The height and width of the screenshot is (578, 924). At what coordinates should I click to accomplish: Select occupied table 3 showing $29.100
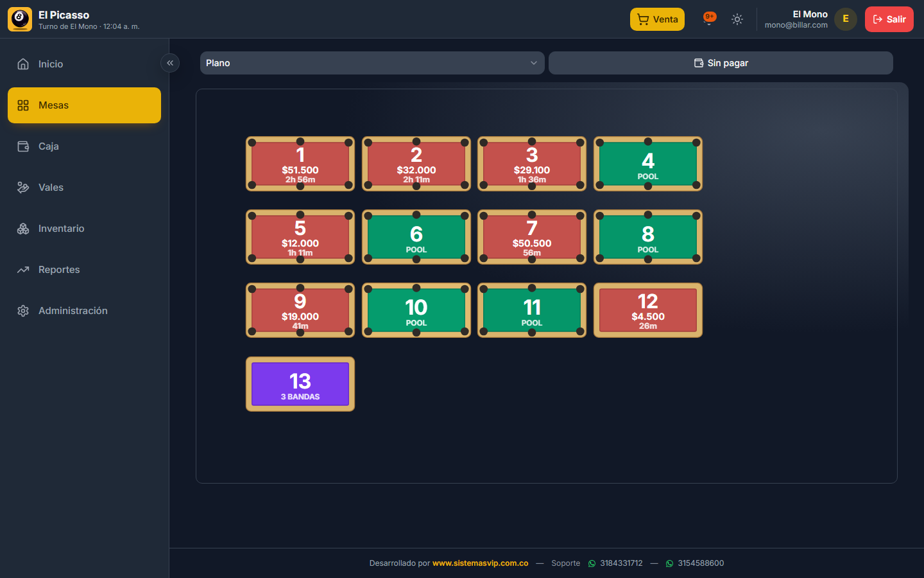tap(532, 164)
